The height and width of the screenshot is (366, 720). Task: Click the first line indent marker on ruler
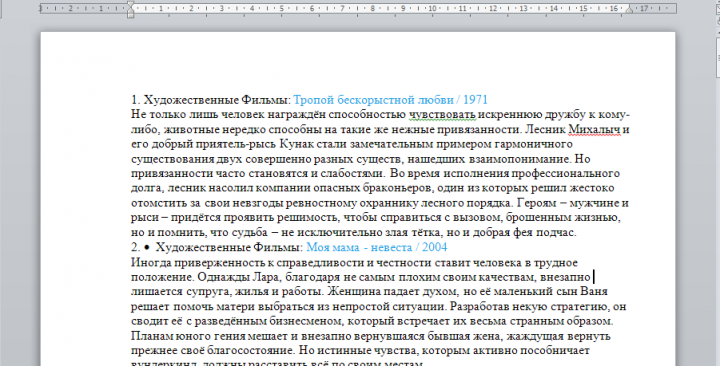(x=130, y=5)
